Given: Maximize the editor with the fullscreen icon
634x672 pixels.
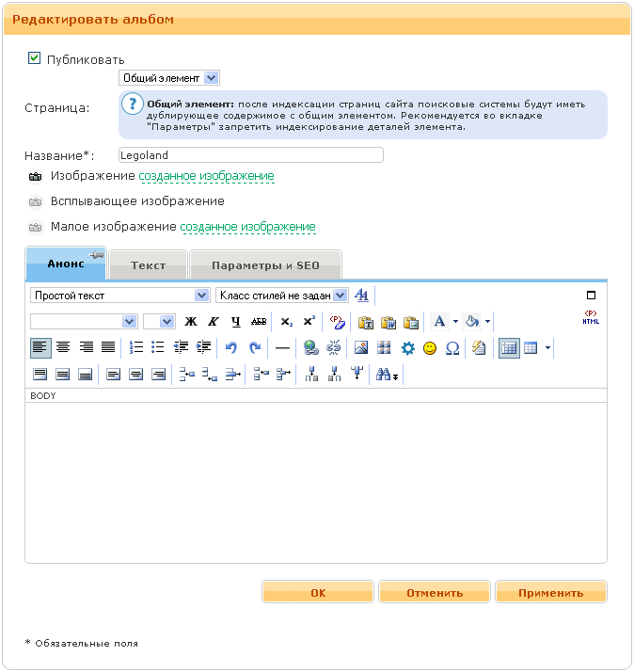Looking at the screenshot, I should tap(592, 295).
